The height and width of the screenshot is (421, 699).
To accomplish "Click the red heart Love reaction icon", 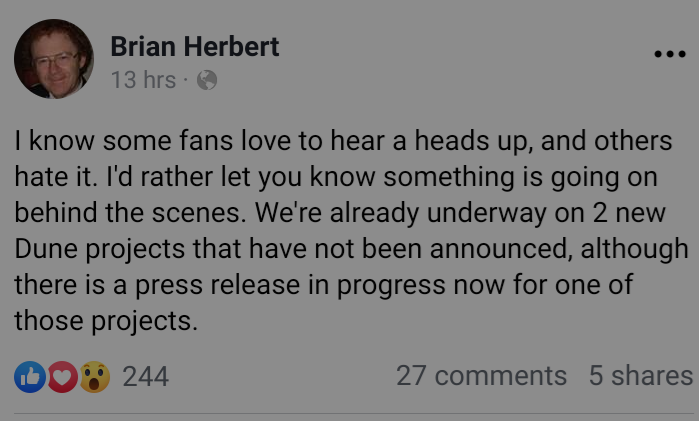I will (x=62, y=376).
